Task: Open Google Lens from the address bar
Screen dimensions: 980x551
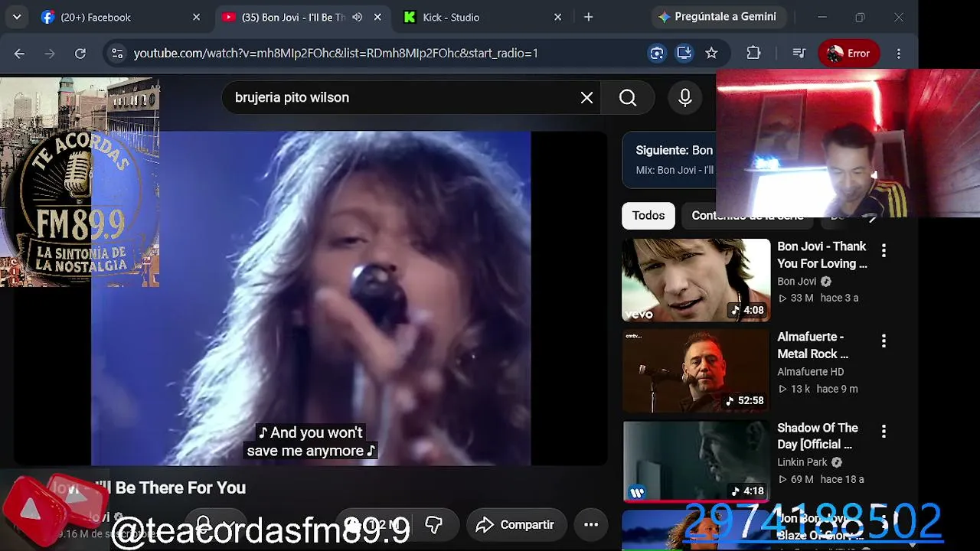Action: click(657, 53)
